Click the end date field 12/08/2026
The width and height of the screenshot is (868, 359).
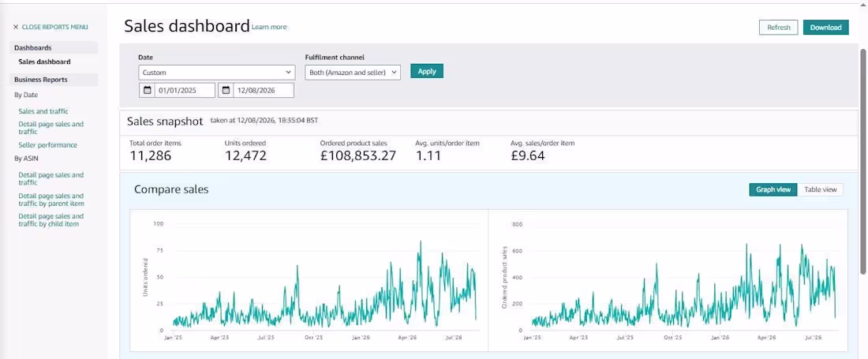click(x=264, y=90)
